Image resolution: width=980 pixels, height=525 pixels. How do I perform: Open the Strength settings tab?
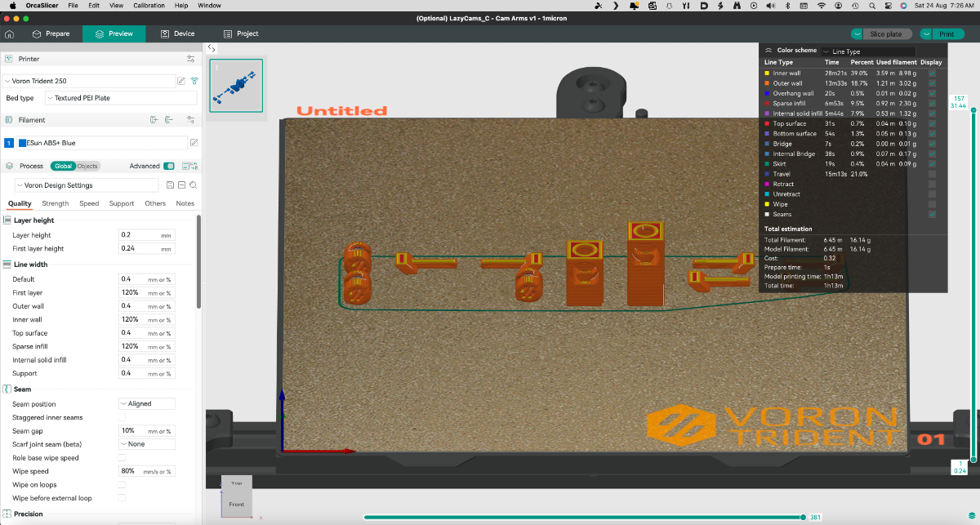pyautogui.click(x=56, y=203)
